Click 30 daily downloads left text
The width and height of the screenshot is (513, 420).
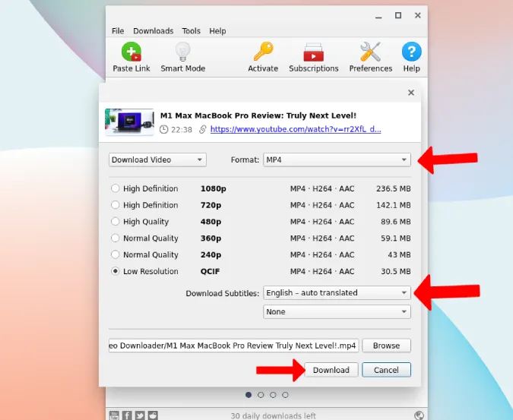273,415
